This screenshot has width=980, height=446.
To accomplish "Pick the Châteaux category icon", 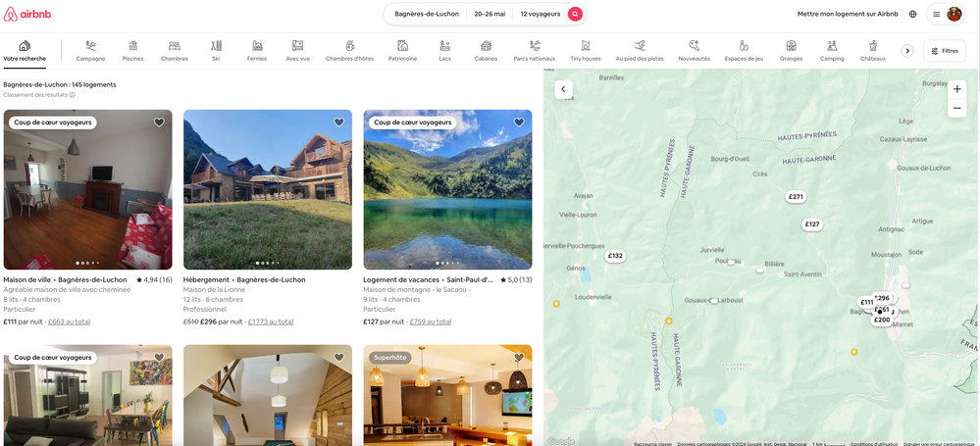I will [x=872, y=46].
